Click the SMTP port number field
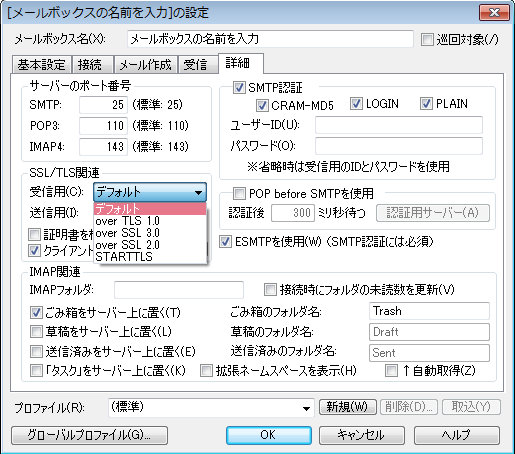The height and width of the screenshot is (454, 515). click(x=103, y=105)
